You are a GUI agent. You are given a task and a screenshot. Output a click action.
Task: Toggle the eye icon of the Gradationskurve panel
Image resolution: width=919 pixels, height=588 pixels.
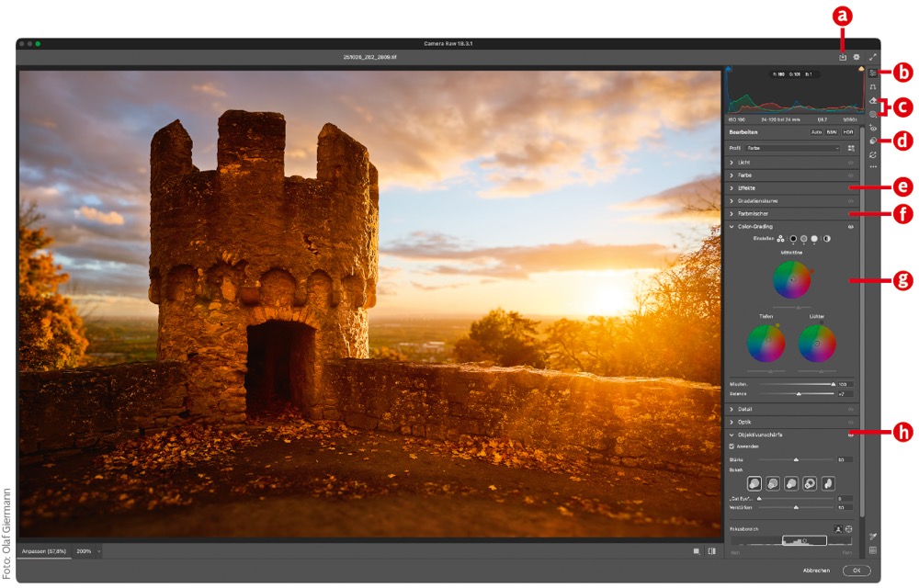tap(850, 201)
